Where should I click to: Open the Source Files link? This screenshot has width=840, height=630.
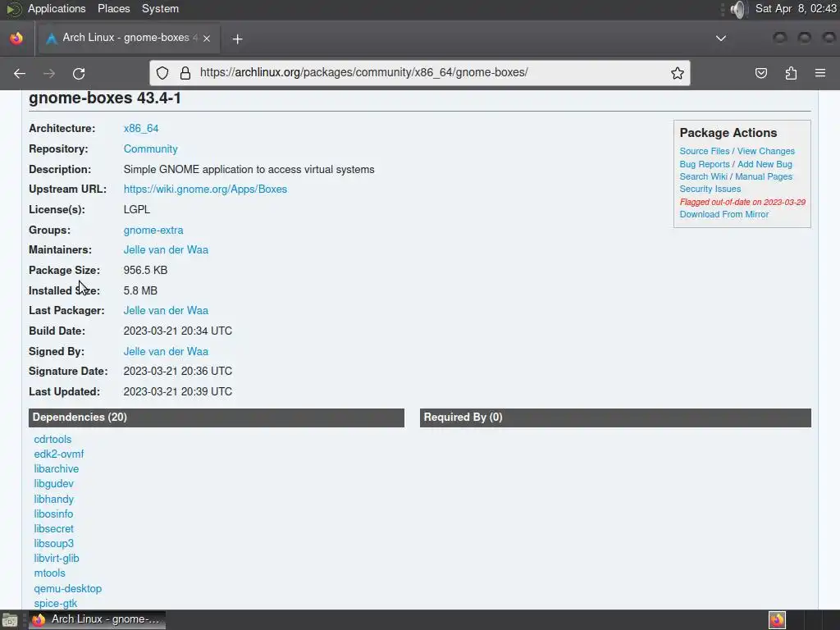[705, 152]
